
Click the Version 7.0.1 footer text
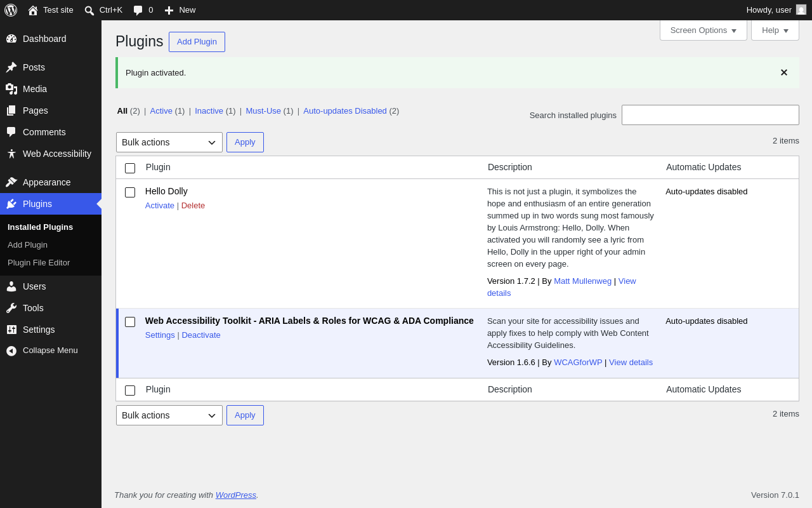pyautogui.click(x=775, y=495)
